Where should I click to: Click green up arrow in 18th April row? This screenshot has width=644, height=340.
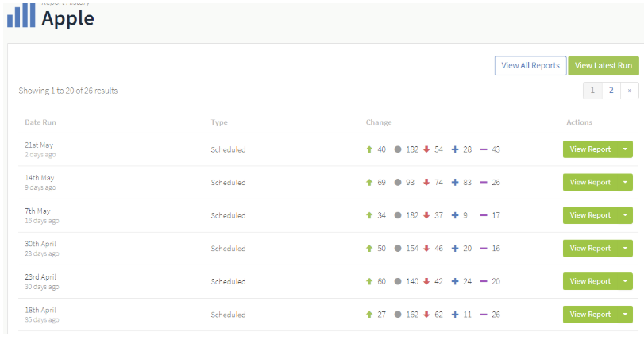pyautogui.click(x=368, y=315)
